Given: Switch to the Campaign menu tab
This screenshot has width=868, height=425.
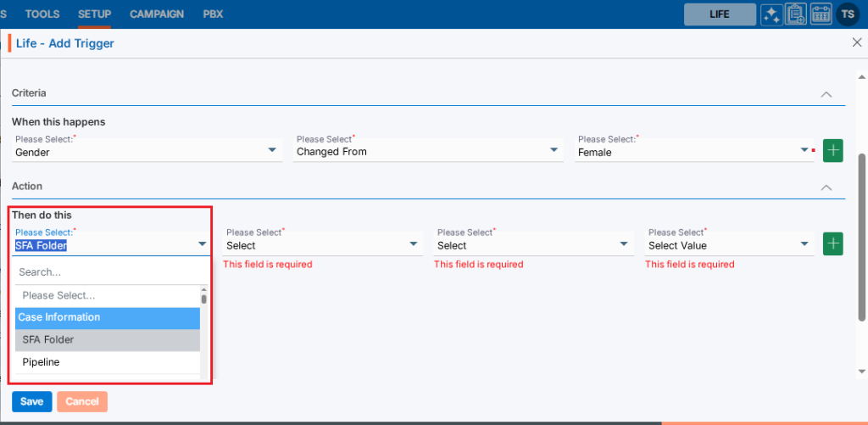Looking at the screenshot, I should [157, 14].
